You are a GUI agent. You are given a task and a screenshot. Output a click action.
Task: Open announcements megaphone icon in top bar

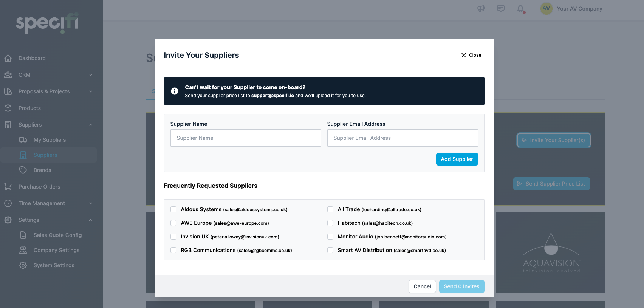pyautogui.click(x=481, y=9)
